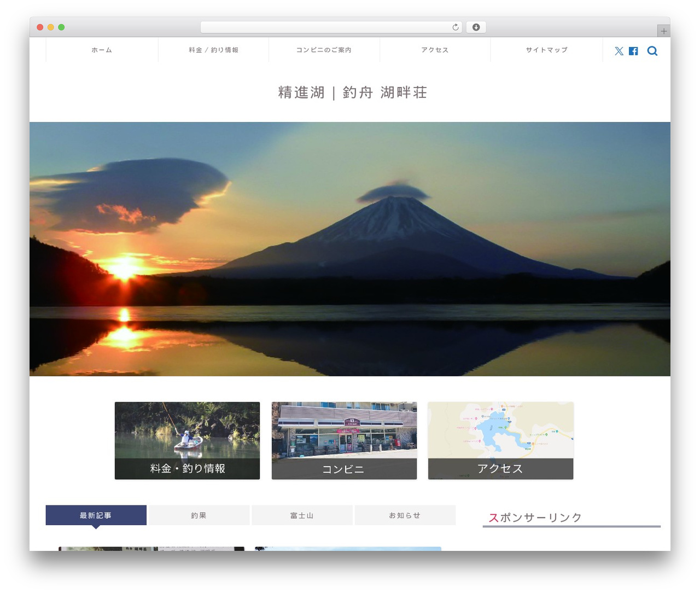Open アクセス map image card
700x593 pixels.
tap(501, 441)
